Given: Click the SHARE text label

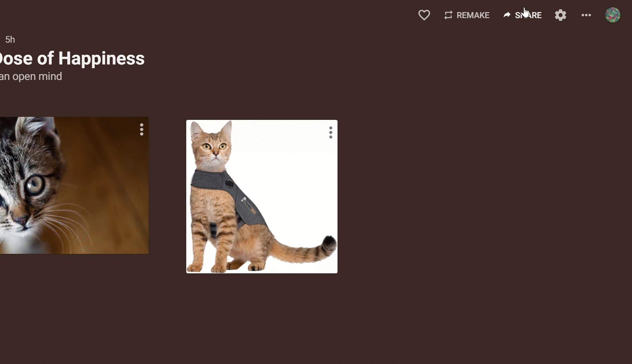Looking at the screenshot, I should [528, 15].
